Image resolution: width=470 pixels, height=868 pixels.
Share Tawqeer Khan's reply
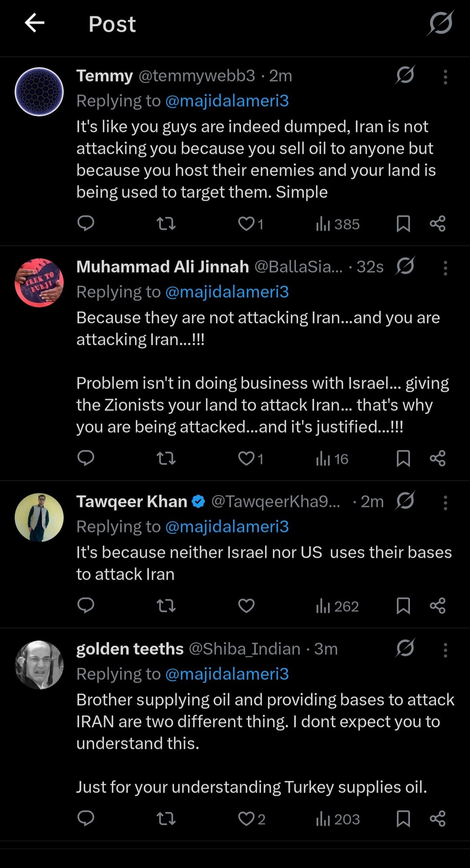point(437,606)
